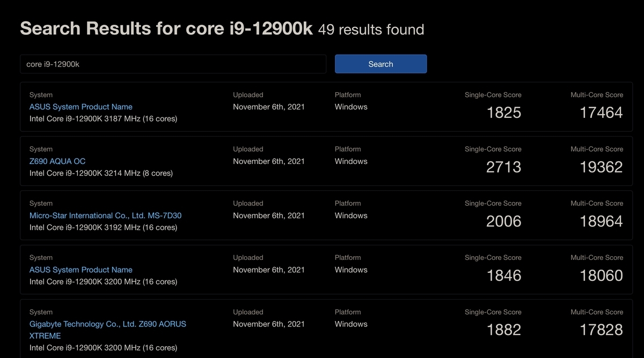
Task: Select multi-core score 18964
Action: [x=601, y=221]
